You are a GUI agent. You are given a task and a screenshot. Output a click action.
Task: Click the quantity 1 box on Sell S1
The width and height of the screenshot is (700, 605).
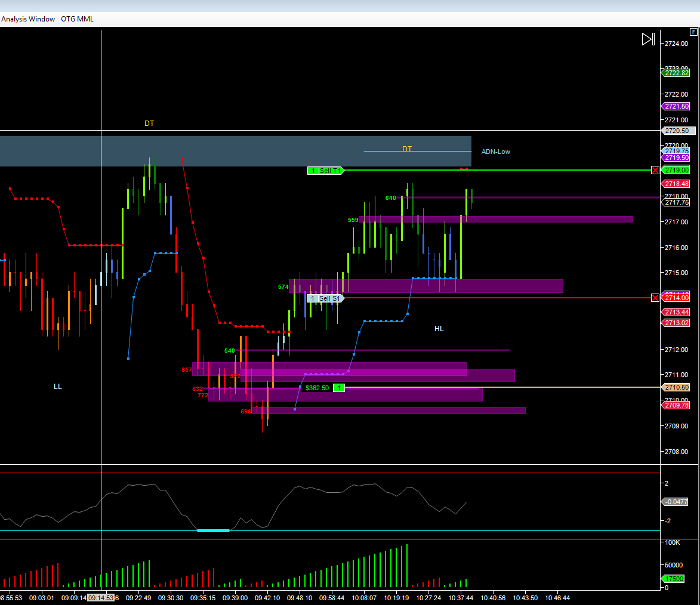(313, 298)
